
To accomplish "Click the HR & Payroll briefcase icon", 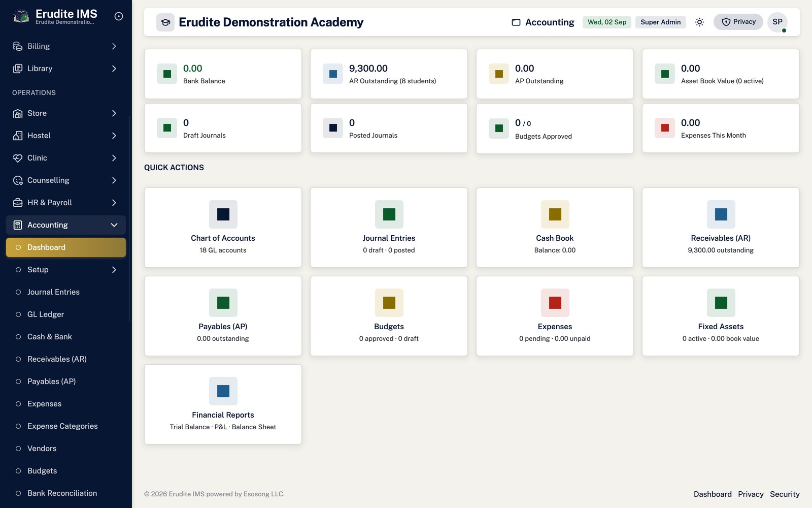I will pyautogui.click(x=18, y=203).
